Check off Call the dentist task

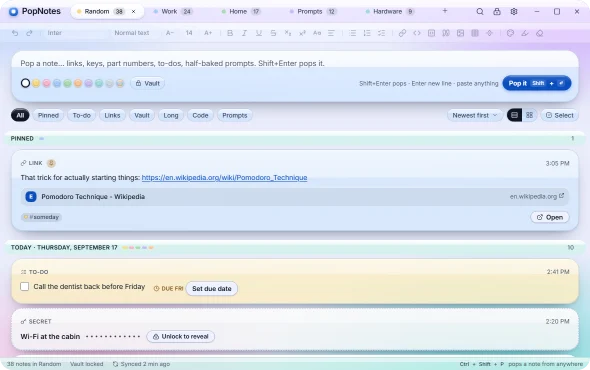pos(24,286)
